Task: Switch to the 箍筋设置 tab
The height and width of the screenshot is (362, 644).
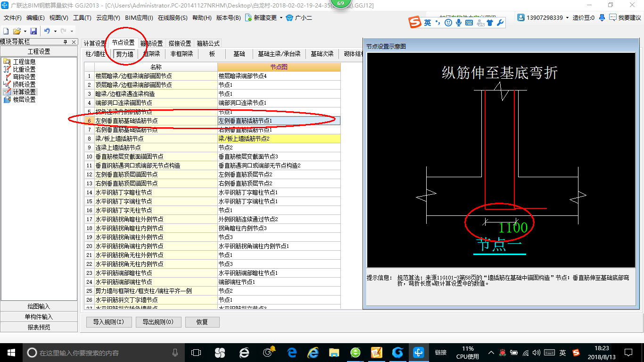Action: tap(151, 43)
